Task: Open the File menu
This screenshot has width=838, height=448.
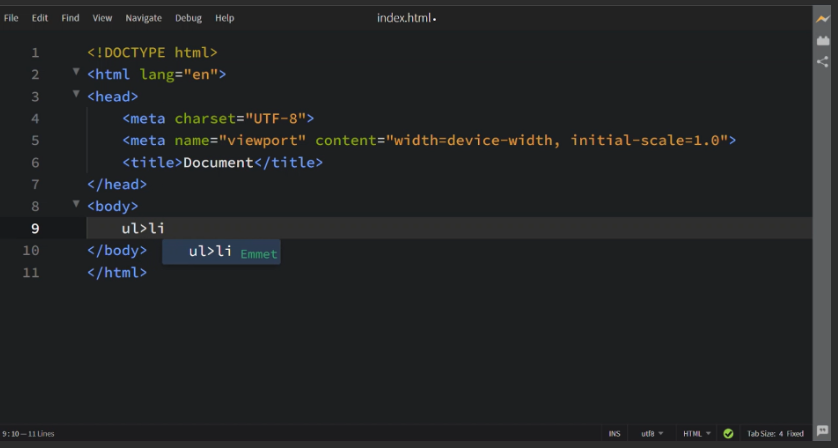Action: click(11, 18)
